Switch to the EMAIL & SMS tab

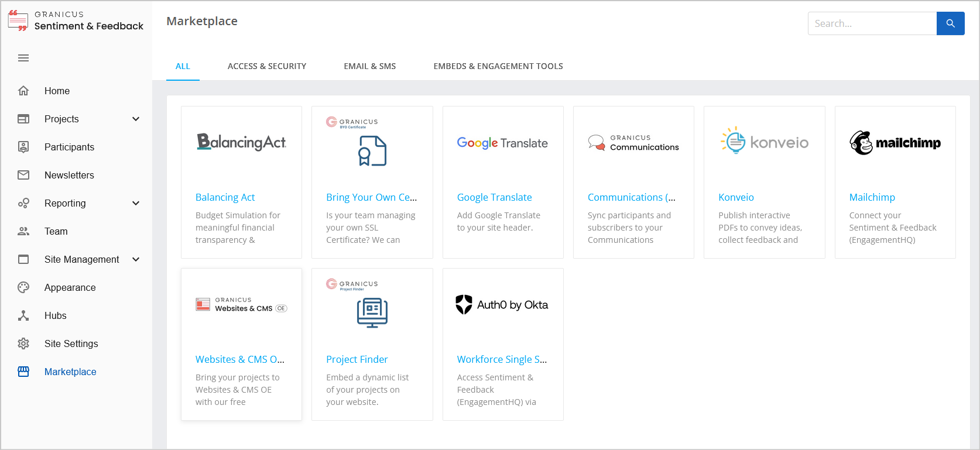click(370, 66)
